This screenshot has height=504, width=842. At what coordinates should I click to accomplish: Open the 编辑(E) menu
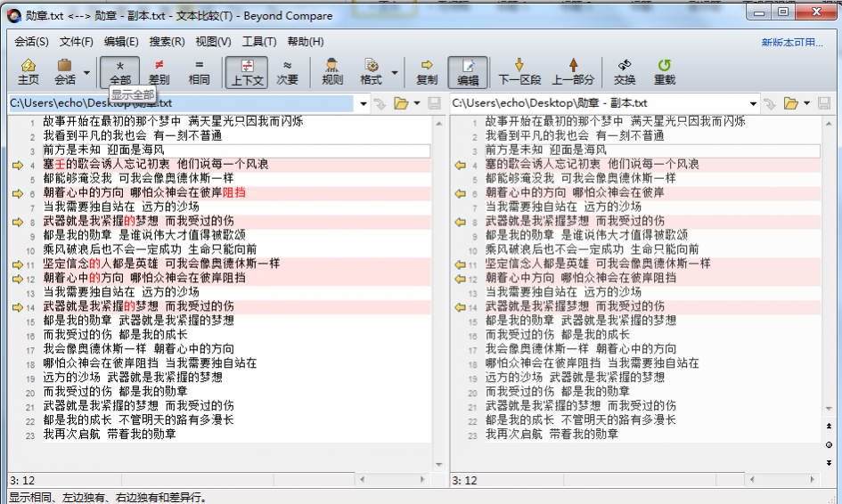[121, 41]
